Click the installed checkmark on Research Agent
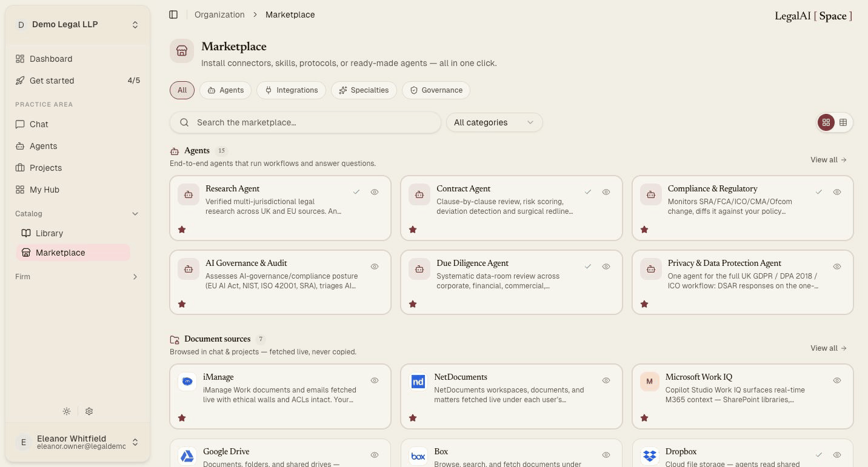The height and width of the screenshot is (467, 868). click(356, 192)
